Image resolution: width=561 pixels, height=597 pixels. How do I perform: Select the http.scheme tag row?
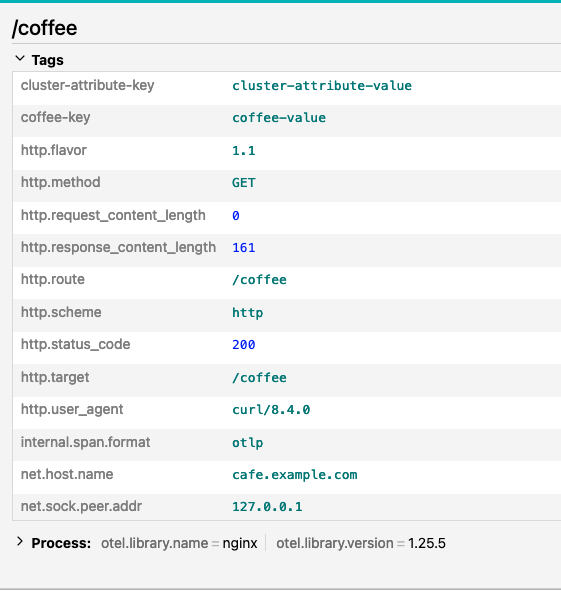click(x=287, y=315)
